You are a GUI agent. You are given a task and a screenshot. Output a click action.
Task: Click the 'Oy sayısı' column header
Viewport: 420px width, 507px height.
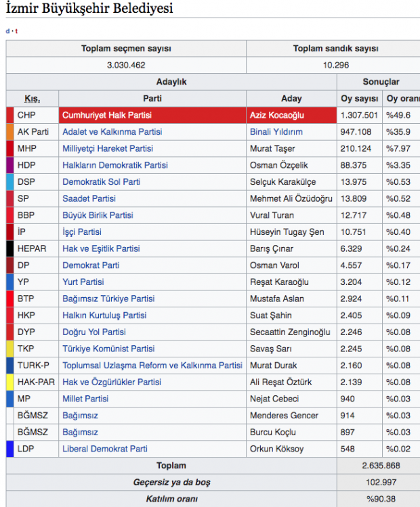coord(359,99)
